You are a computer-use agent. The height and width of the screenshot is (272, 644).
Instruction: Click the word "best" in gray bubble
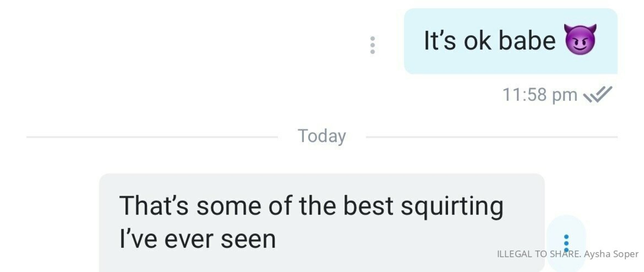point(368,205)
